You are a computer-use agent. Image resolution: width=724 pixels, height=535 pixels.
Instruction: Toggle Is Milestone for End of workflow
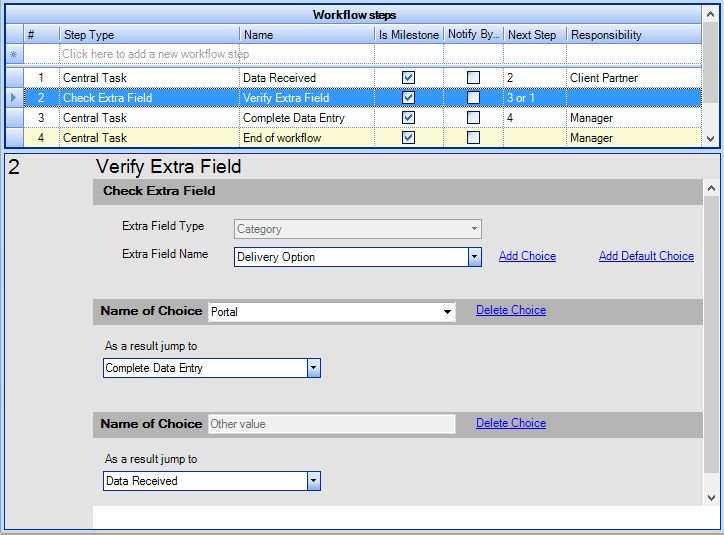pyautogui.click(x=408, y=138)
